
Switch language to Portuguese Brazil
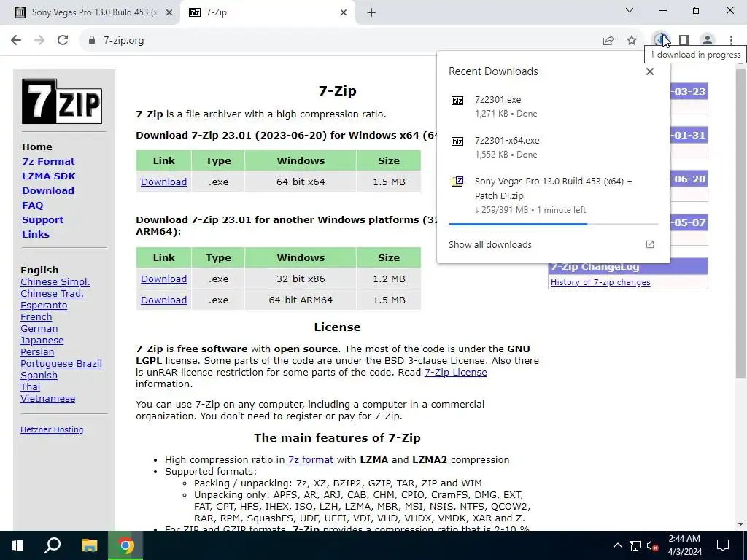point(61,363)
